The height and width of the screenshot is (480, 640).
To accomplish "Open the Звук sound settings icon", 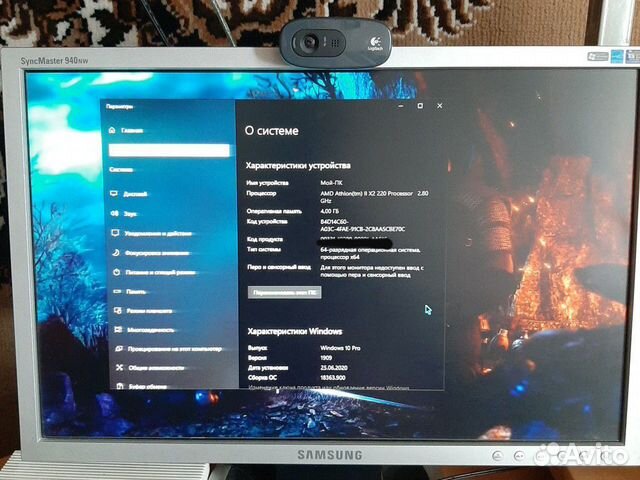I will tap(114, 213).
